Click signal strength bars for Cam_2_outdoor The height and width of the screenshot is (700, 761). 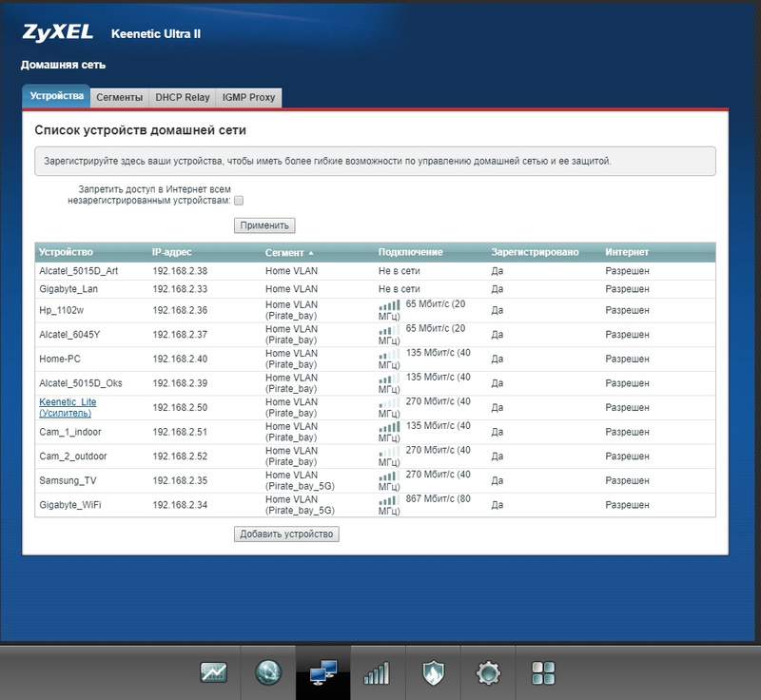pyautogui.click(x=389, y=451)
